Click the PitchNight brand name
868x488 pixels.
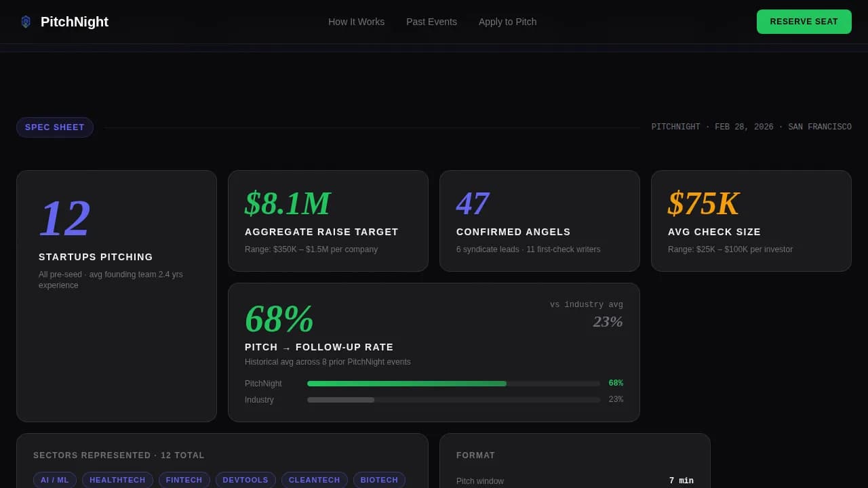pos(75,22)
